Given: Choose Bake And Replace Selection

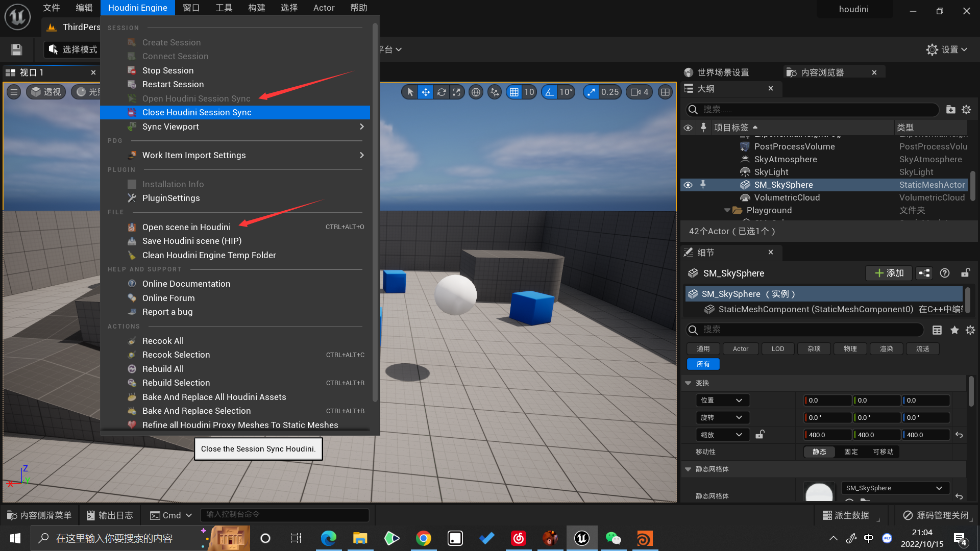Looking at the screenshot, I should [235, 411].
